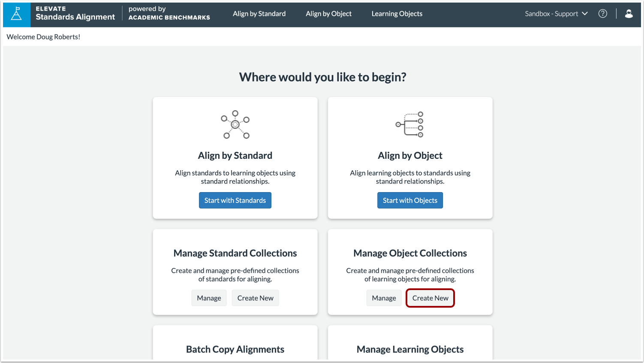Viewport: 644px width, 363px height.
Task: Go to Learning Objects in the navigation bar
Action: 397,14
